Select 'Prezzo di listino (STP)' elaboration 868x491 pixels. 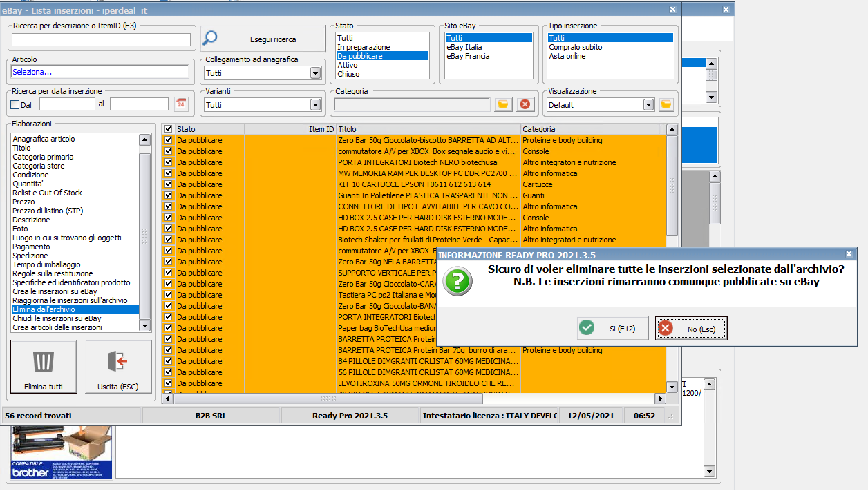click(75, 211)
